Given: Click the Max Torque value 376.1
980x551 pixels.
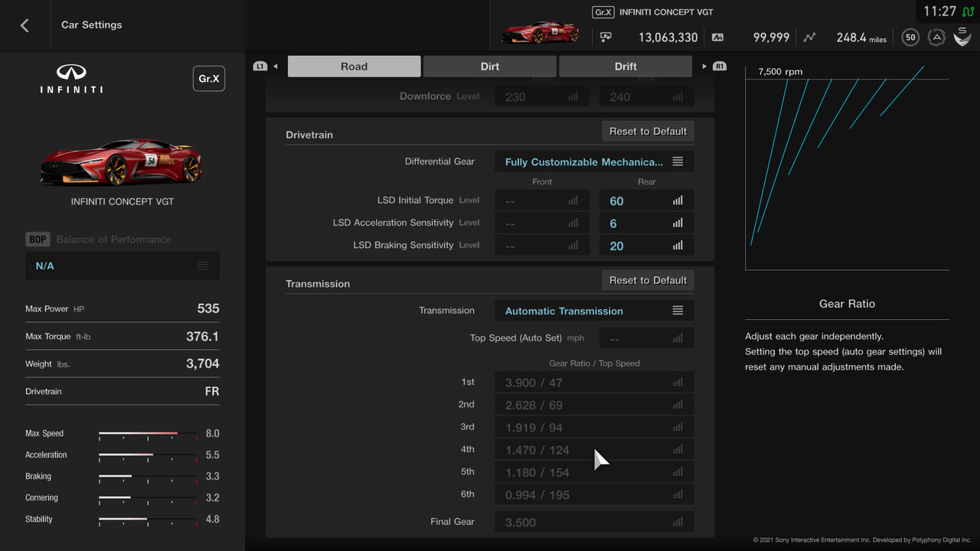Looking at the screenshot, I should click(202, 336).
